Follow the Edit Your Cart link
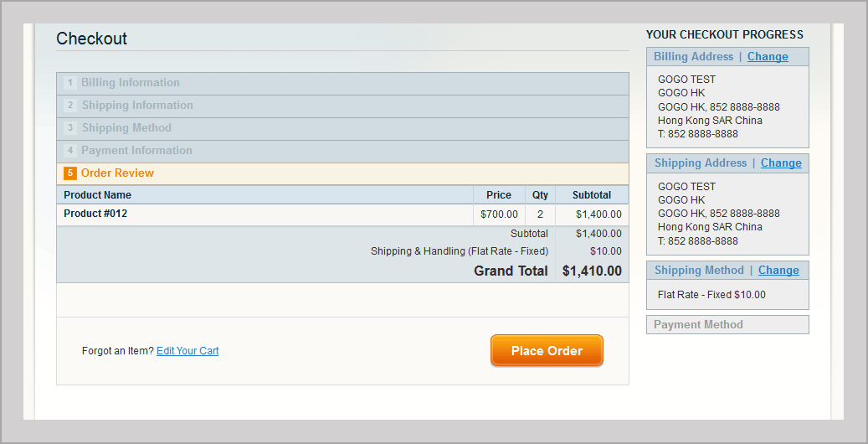 187,351
